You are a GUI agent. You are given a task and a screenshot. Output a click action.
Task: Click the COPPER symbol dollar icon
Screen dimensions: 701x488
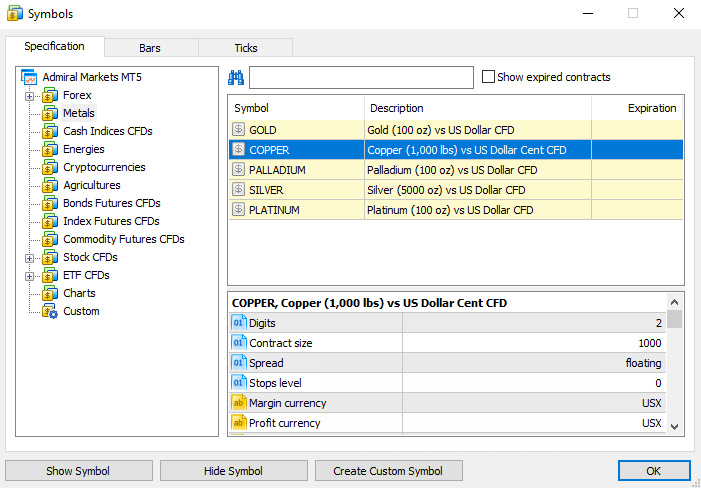point(239,149)
